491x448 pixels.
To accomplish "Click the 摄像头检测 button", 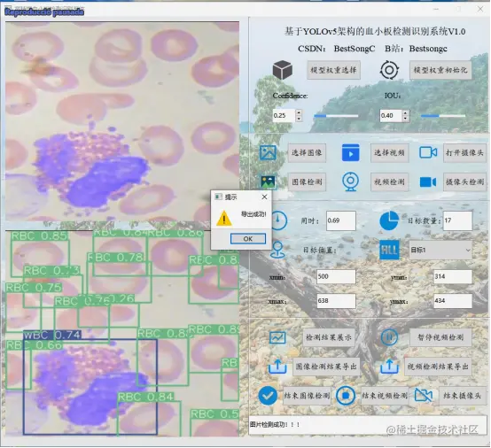I will coord(464,182).
